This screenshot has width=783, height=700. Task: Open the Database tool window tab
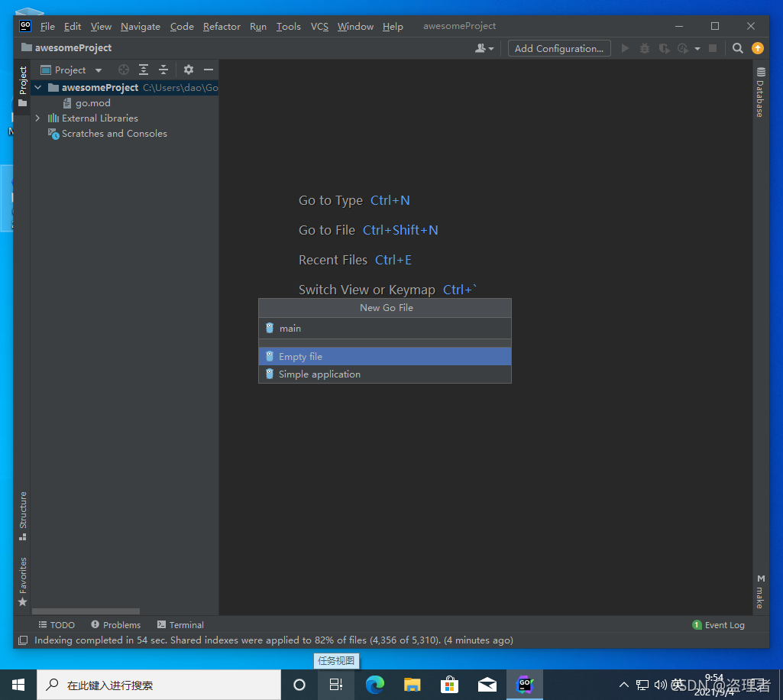pos(760,92)
